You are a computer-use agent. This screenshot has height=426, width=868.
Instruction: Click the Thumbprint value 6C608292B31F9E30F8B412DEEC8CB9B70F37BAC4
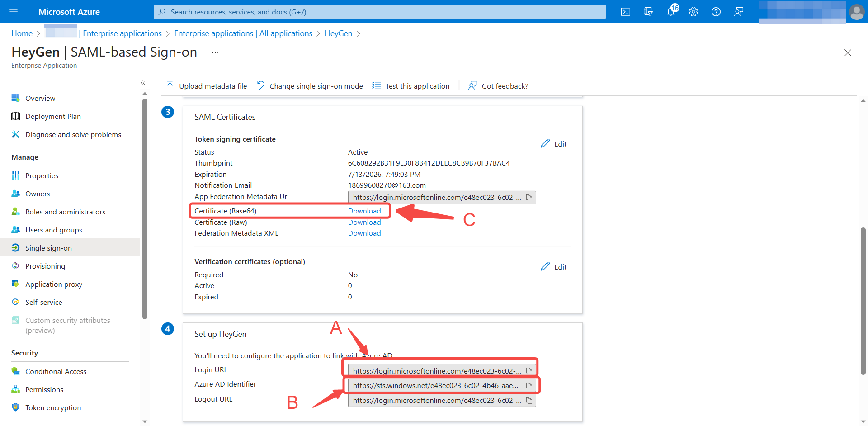[429, 163]
